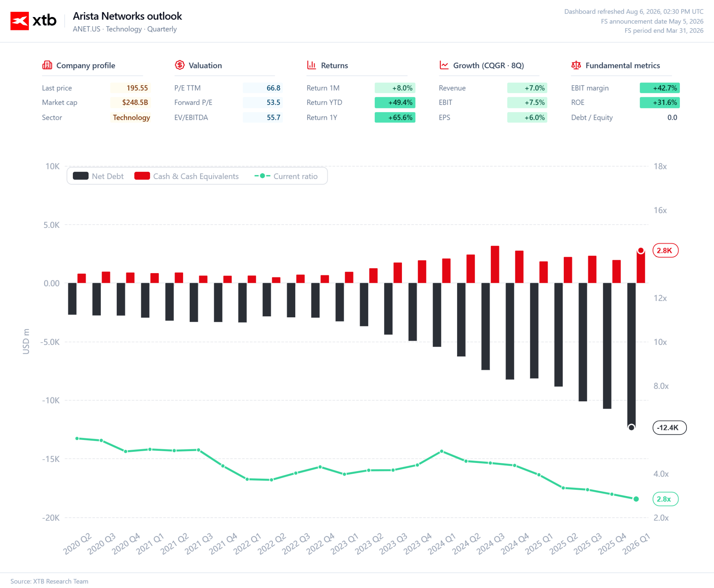Click the 2024 Q1 current ratio point
This screenshot has height=588, width=714.
pyautogui.click(x=442, y=451)
